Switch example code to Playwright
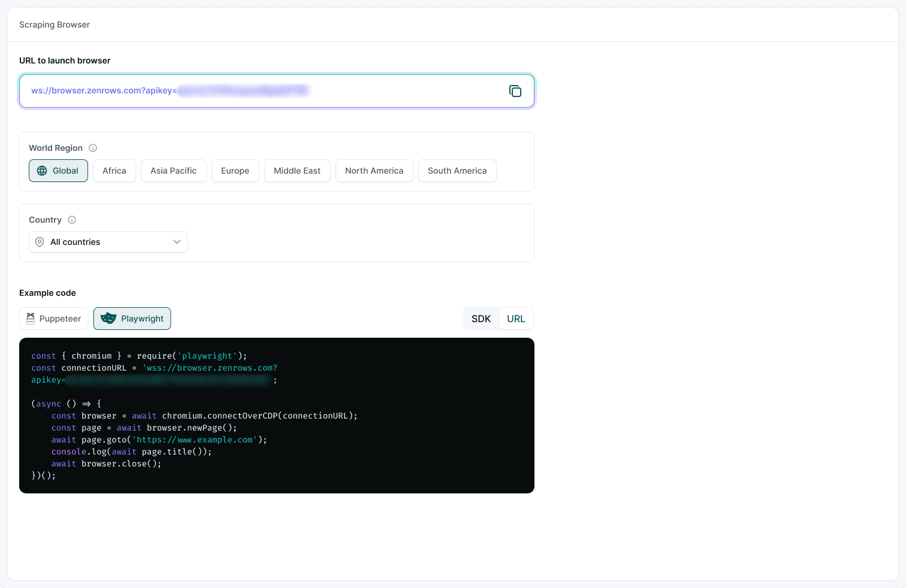906x588 pixels. (132, 319)
